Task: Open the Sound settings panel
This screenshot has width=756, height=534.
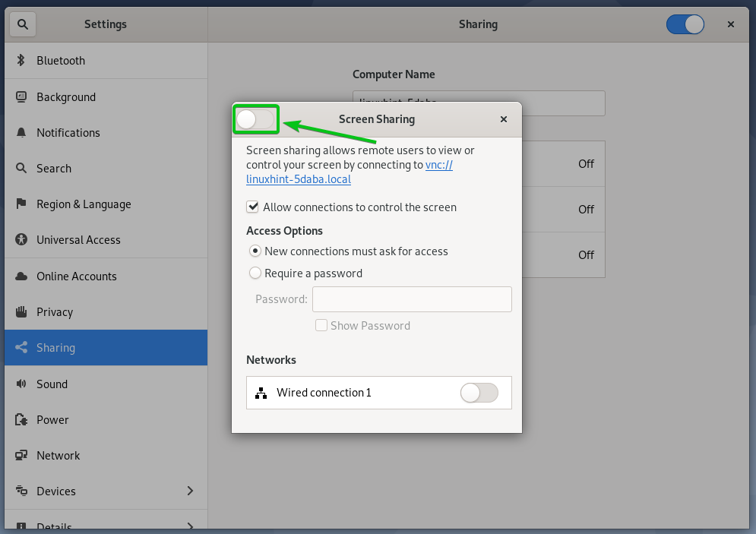Action: (x=106, y=384)
